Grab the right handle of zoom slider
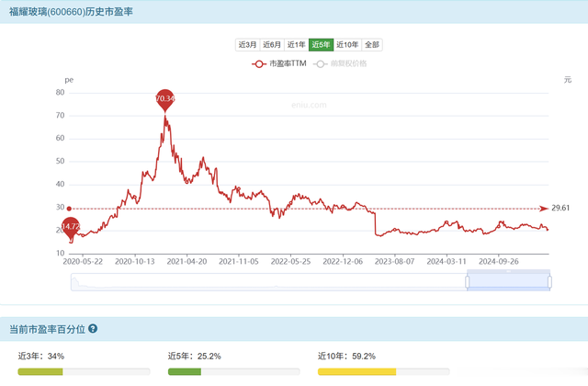This screenshot has width=588, height=386. pyautogui.click(x=549, y=282)
